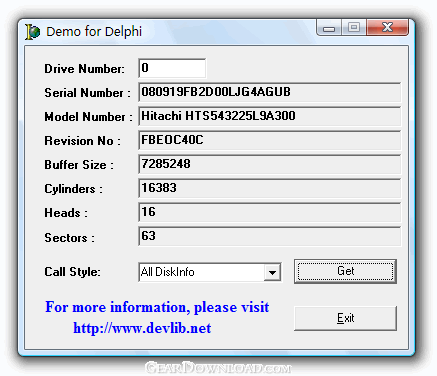Click the Get button
This screenshot has width=437, height=376.
click(345, 271)
